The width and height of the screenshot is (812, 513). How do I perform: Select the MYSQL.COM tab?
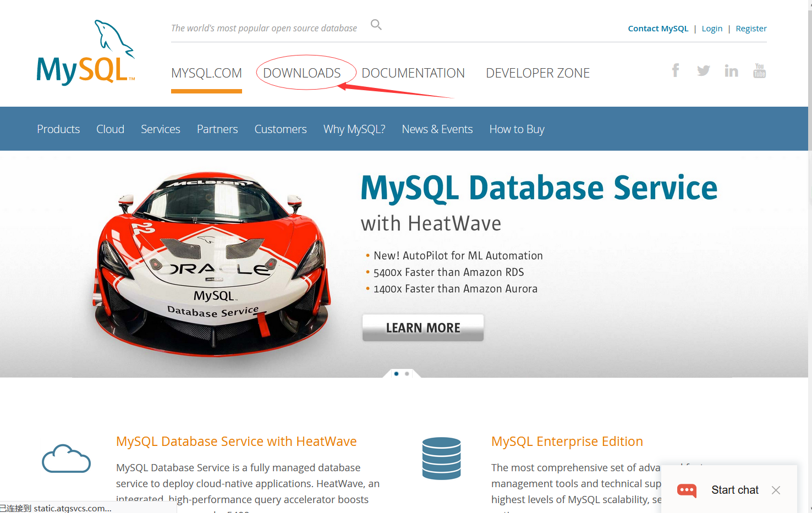[x=206, y=73]
